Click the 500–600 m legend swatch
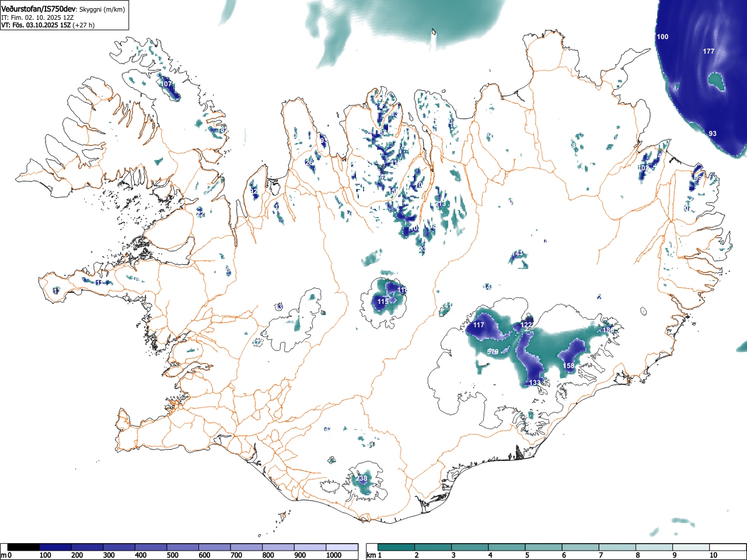The width and height of the screenshot is (747, 560). pos(183,547)
